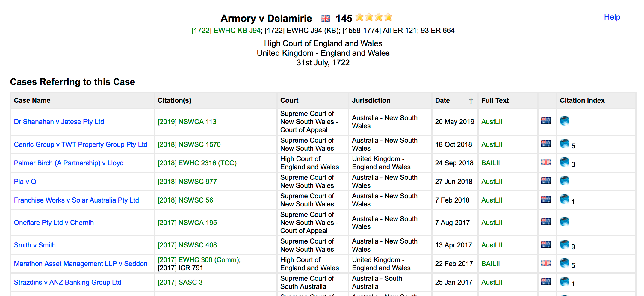Open the citation index globe for Smith v Smith
This screenshot has height=296, width=644.
[565, 244]
